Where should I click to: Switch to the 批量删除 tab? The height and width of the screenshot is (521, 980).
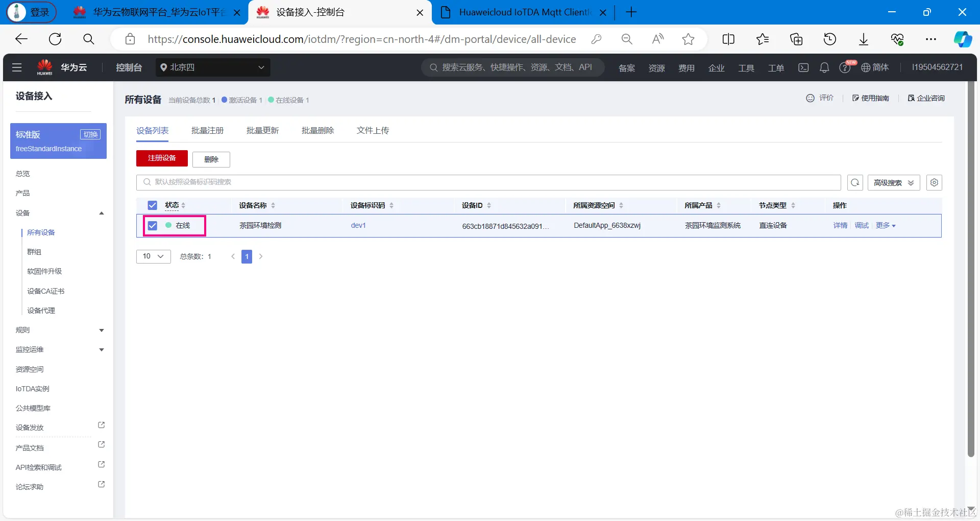click(318, 130)
